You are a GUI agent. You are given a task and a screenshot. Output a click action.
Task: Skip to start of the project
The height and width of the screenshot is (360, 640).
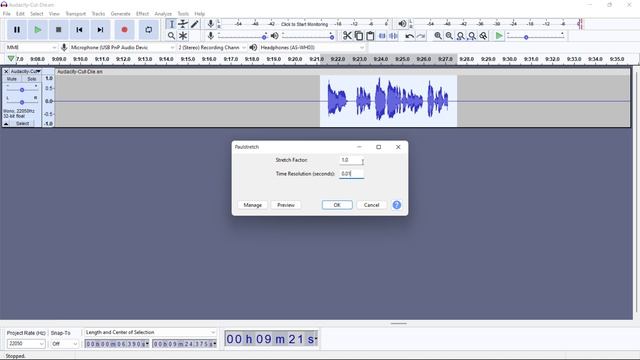pyautogui.click(x=79, y=30)
